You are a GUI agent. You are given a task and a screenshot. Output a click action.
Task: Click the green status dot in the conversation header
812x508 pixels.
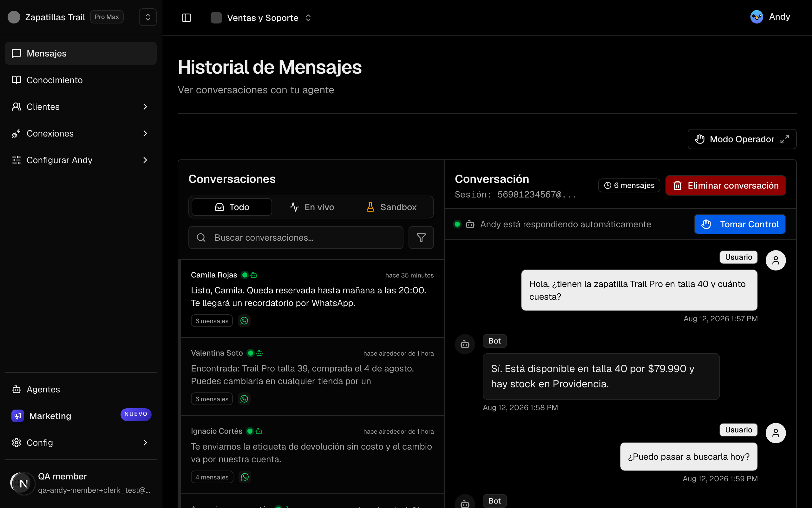457,224
